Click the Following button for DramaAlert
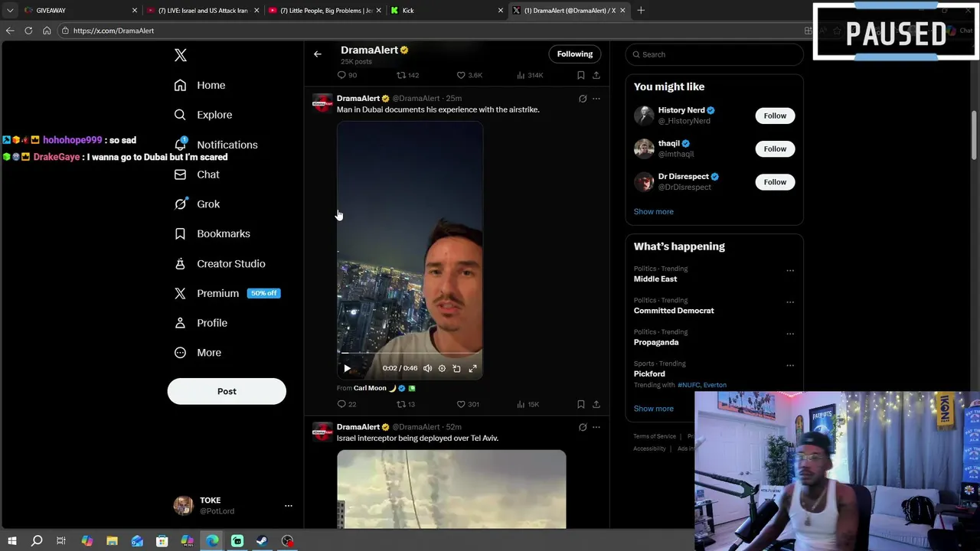This screenshot has height=551, width=980. tap(575, 54)
